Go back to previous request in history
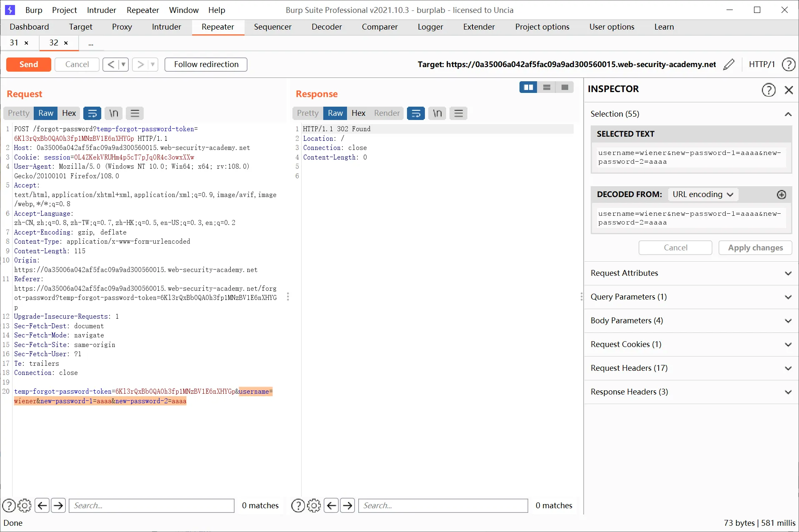Image resolution: width=799 pixels, height=532 pixels. (111, 65)
